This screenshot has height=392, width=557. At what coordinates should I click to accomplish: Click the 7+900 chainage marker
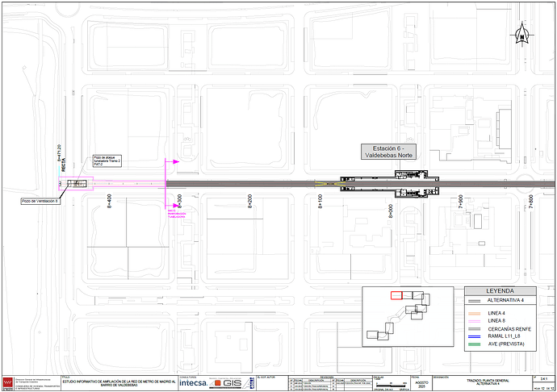click(460, 200)
